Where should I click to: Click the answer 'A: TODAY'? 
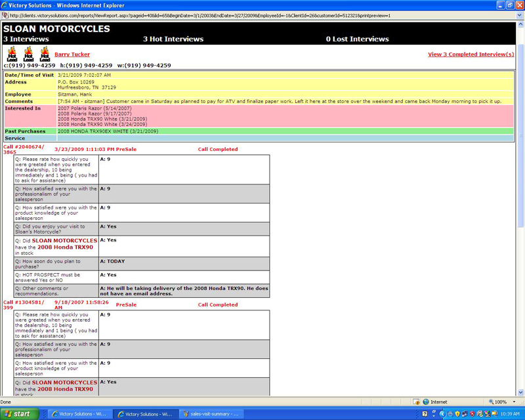(x=112, y=261)
